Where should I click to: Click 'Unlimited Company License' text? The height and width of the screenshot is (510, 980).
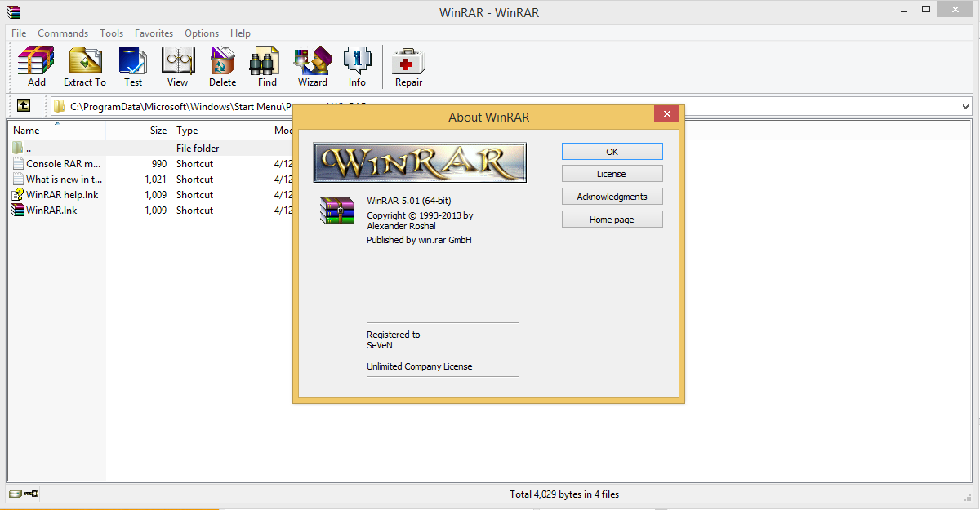click(x=420, y=367)
